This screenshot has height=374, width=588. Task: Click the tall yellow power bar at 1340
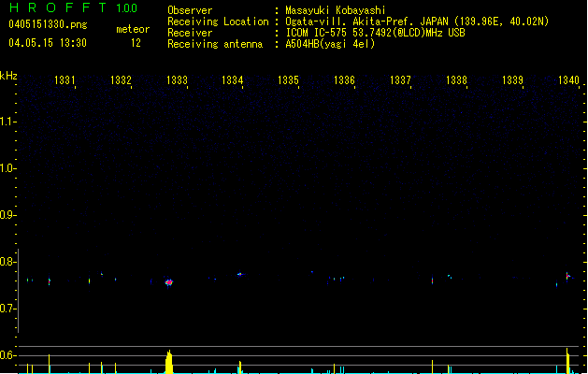(x=567, y=361)
